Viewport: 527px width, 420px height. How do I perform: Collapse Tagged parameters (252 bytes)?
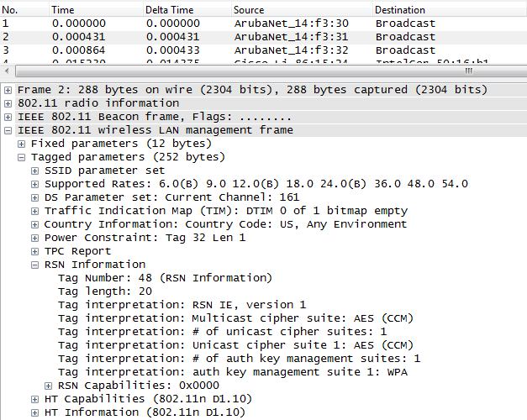(22, 157)
